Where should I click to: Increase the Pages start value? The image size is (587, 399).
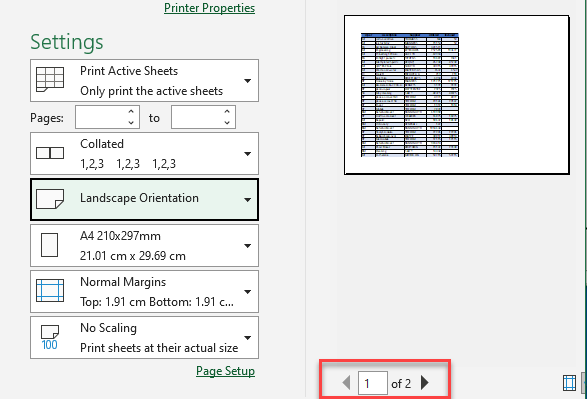point(131,112)
